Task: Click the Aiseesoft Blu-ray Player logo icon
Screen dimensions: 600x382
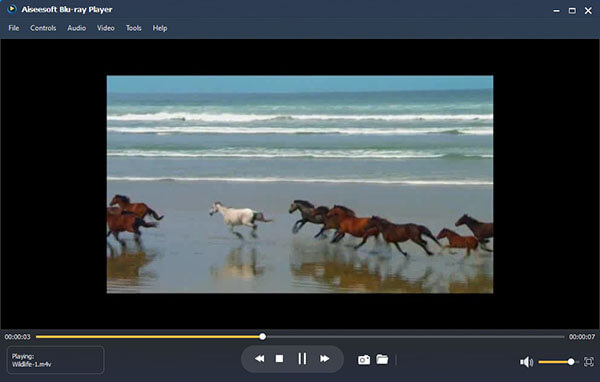Action: click(x=12, y=9)
